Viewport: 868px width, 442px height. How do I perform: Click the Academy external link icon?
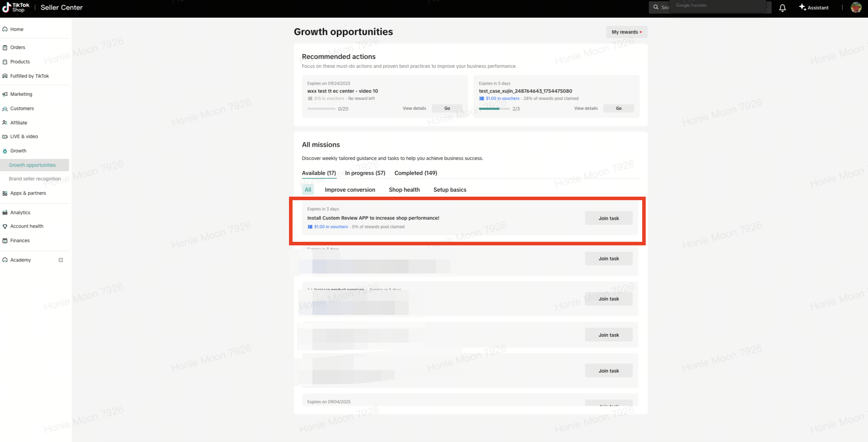coord(61,260)
